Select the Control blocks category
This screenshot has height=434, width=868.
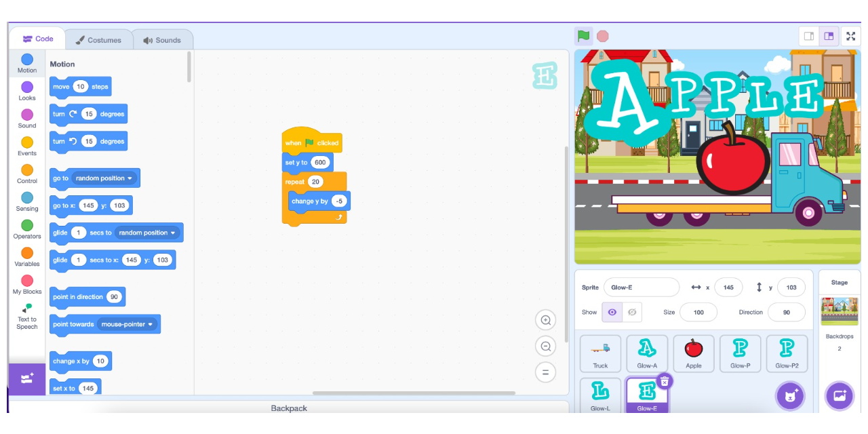point(26,174)
